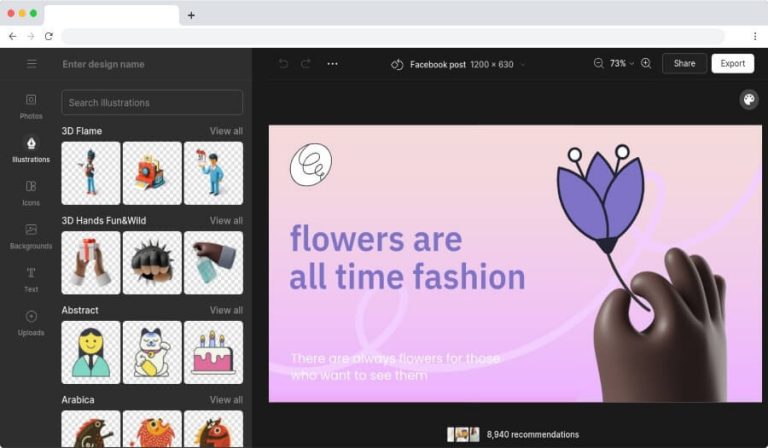Open the 8,940 recommendations strip
768x448 pixels.
(x=513, y=434)
